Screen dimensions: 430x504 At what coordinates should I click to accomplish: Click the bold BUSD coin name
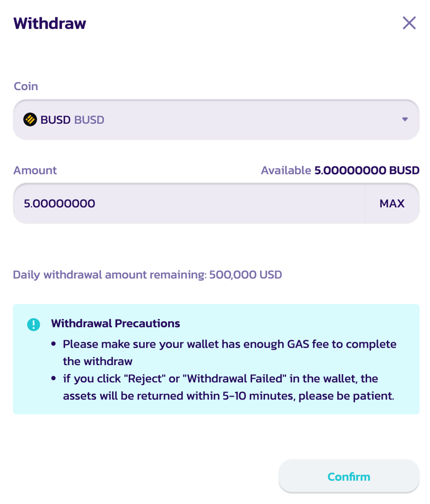(56, 120)
